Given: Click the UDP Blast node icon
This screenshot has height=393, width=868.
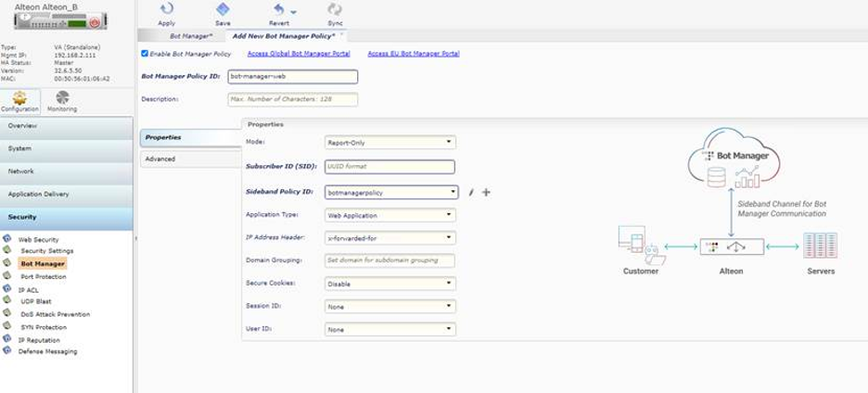Looking at the screenshot, I should [6, 299].
